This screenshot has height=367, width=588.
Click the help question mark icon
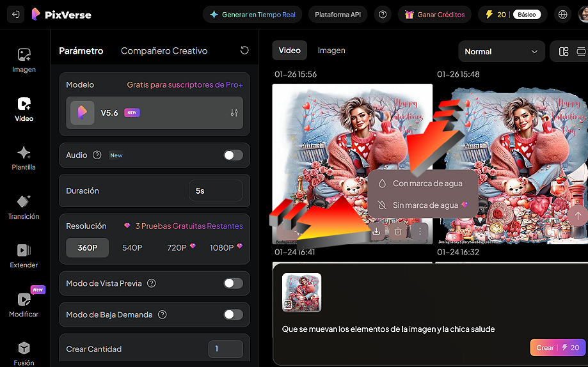(x=383, y=15)
